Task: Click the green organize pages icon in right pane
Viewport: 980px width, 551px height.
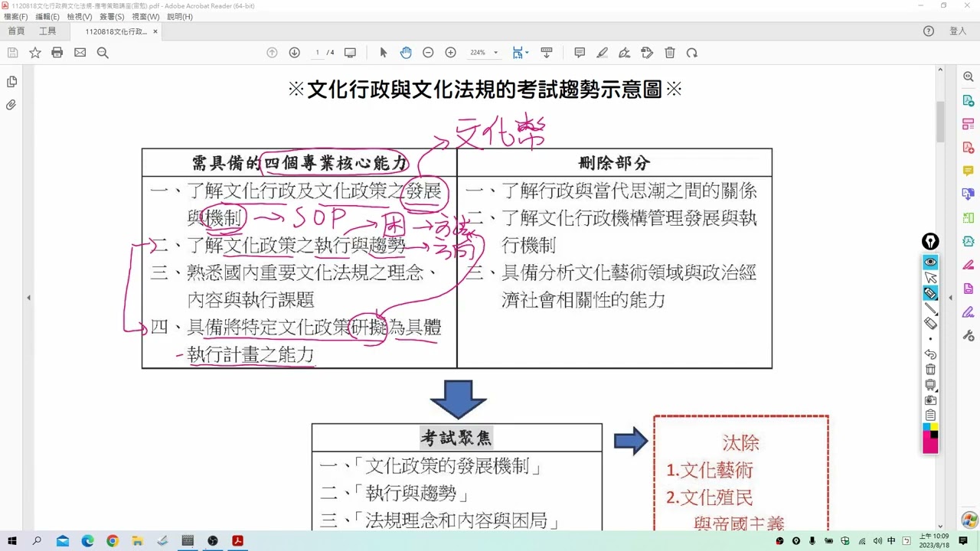Action: coord(968,218)
